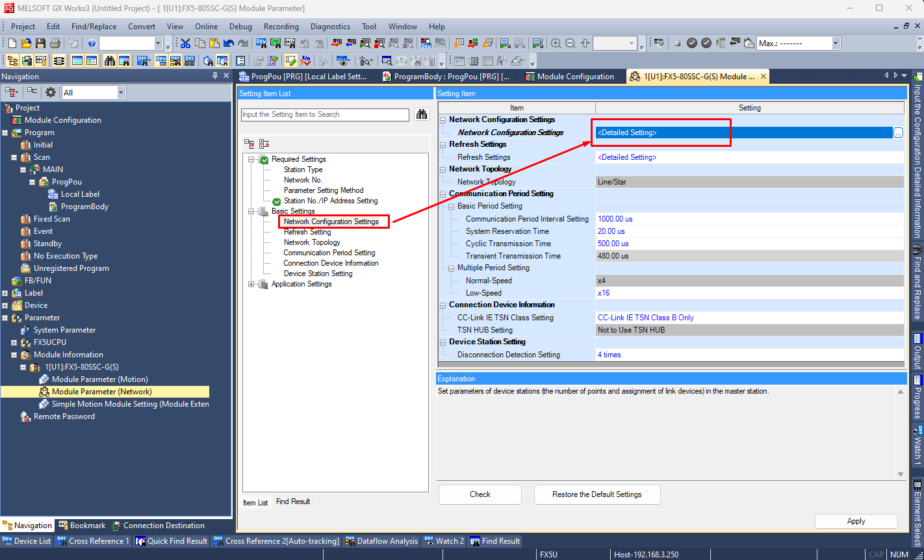Click the binoculars icon in second toolbar
Image resolution: width=924 pixels, height=560 pixels.
click(110, 61)
